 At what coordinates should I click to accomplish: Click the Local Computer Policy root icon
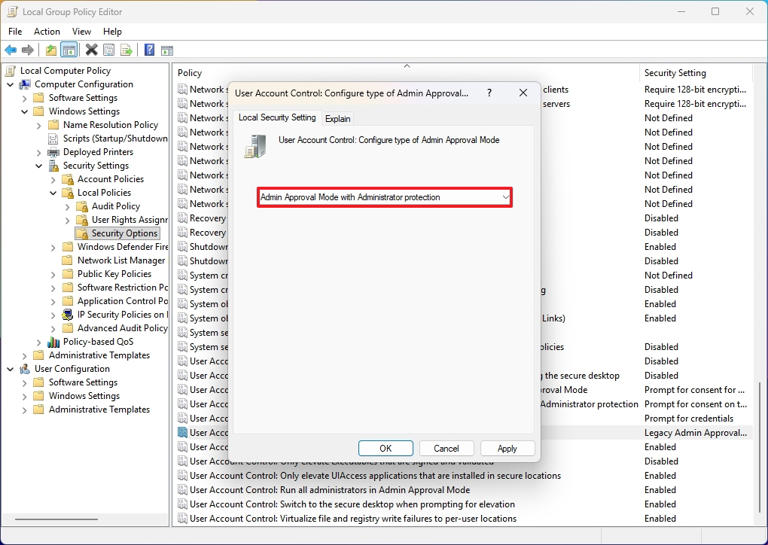click(x=11, y=71)
